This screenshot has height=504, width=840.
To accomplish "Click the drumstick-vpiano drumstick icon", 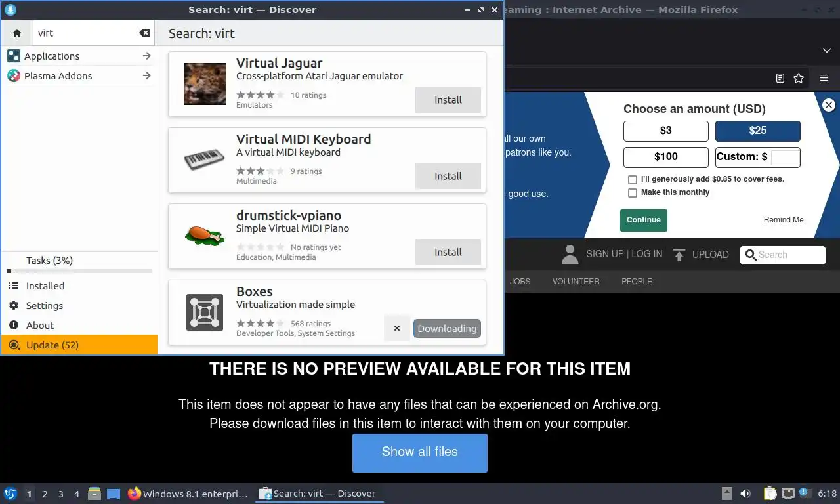I will 205,235.
